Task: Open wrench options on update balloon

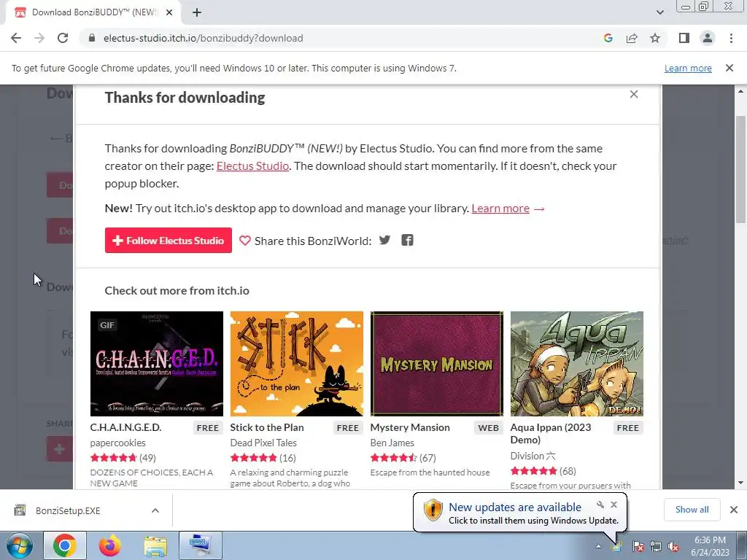Action: 600,505
